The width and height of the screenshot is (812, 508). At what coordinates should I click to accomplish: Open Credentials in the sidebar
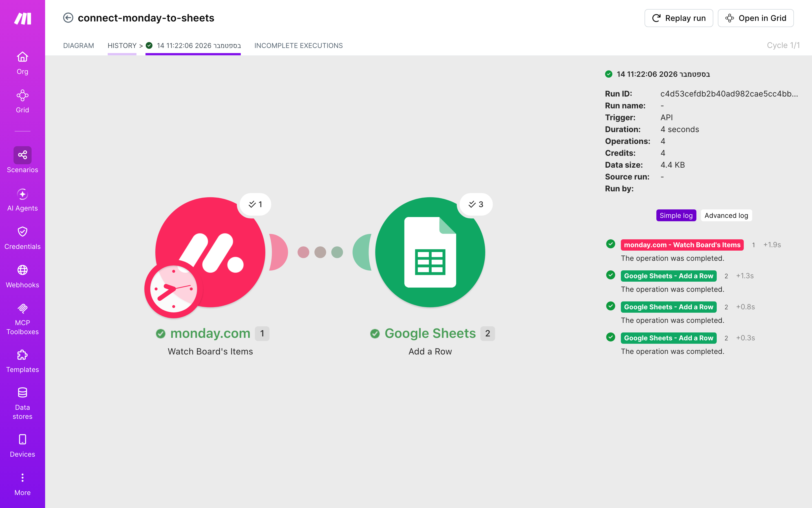pyautogui.click(x=23, y=238)
